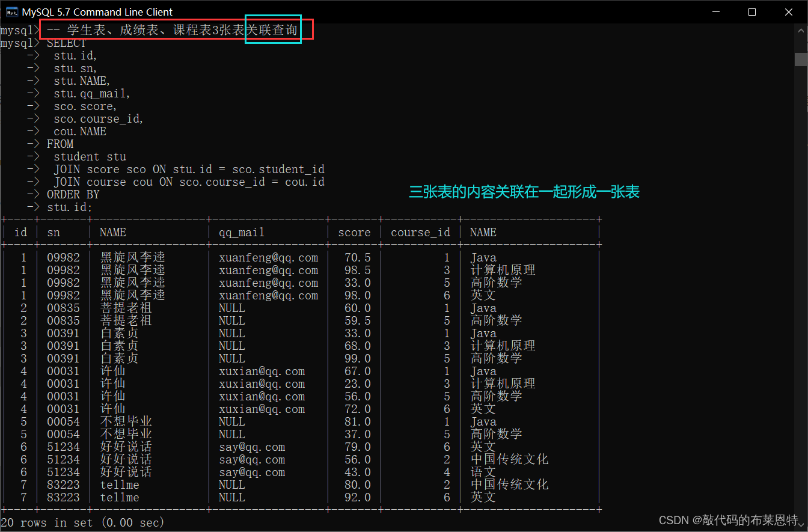808x532 pixels.
Task: Click the score value 60.0
Action: [x=358, y=308]
